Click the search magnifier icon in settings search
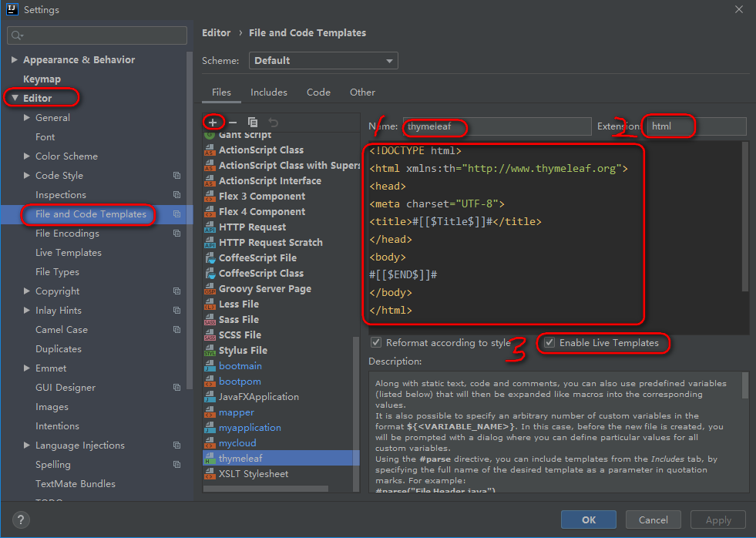 click(x=17, y=35)
